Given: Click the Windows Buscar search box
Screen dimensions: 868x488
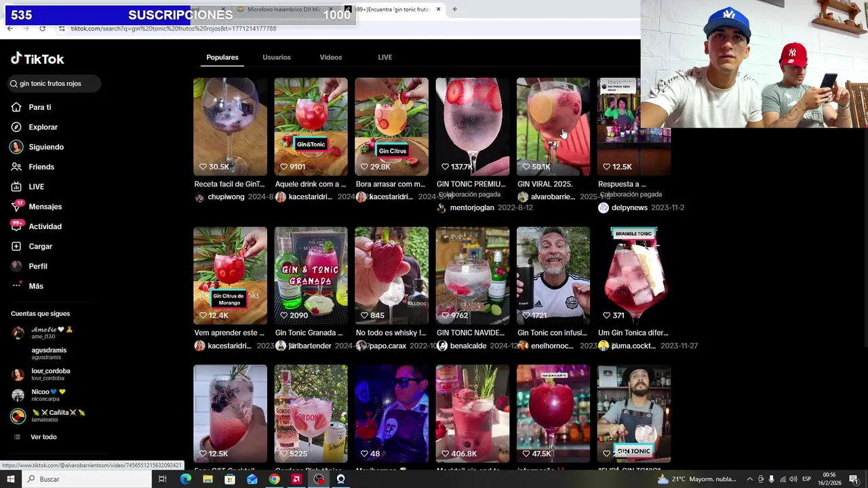Looking at the screenshot, I should [x=87, y=479].
